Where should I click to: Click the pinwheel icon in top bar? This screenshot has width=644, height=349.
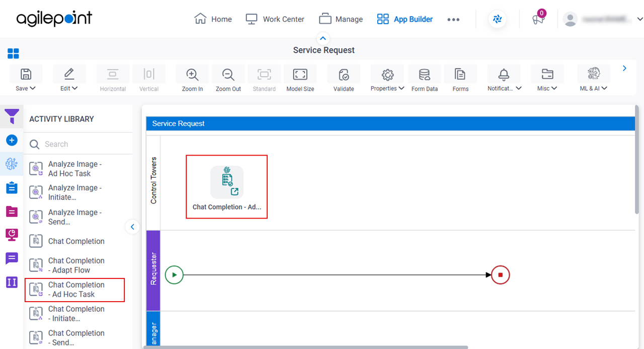click(497, 19)
